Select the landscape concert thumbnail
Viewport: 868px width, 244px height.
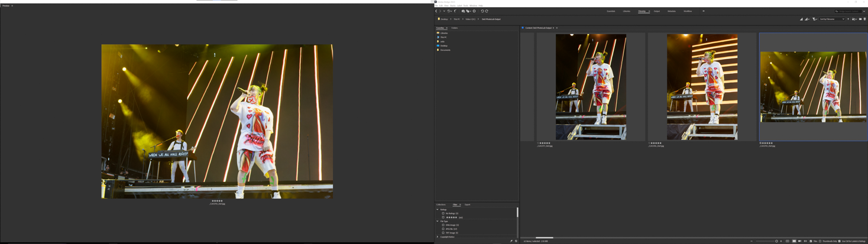[813, 87]
